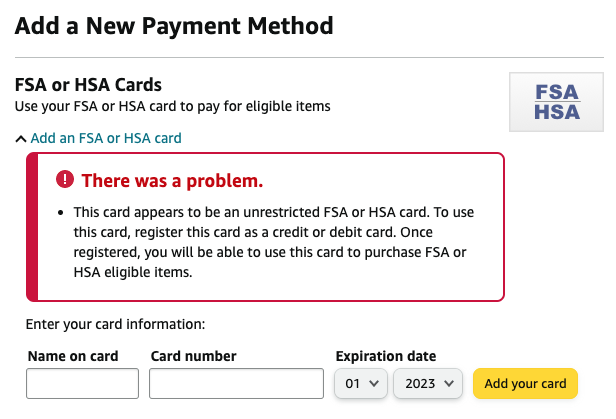
Task: Click the Enter your card information text
Action: [115, 324]
